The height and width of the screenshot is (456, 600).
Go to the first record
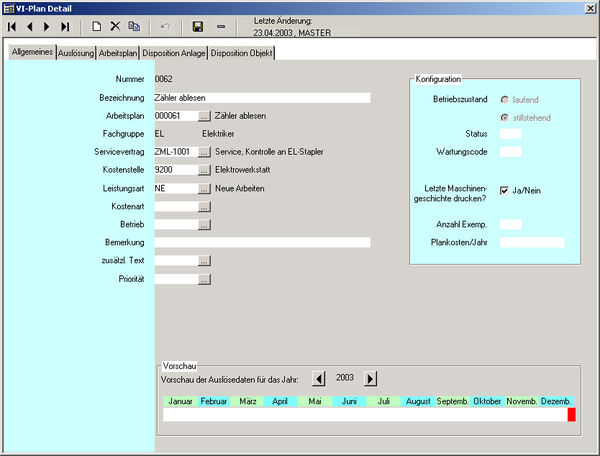tap(12, 27)
